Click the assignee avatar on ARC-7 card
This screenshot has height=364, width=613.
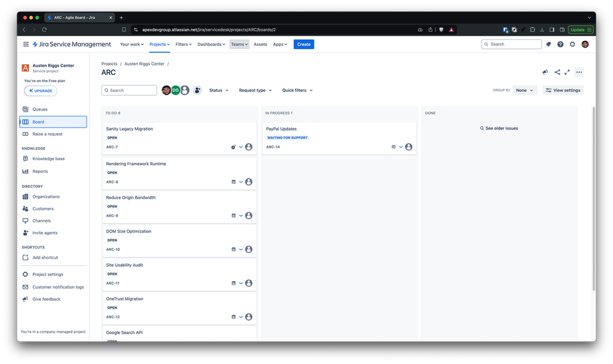pos(249,147)
